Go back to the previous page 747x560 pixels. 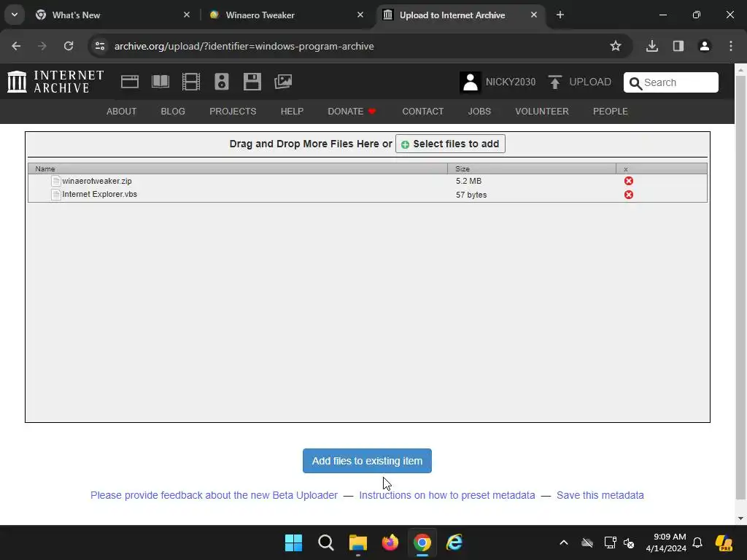point(16,46)
